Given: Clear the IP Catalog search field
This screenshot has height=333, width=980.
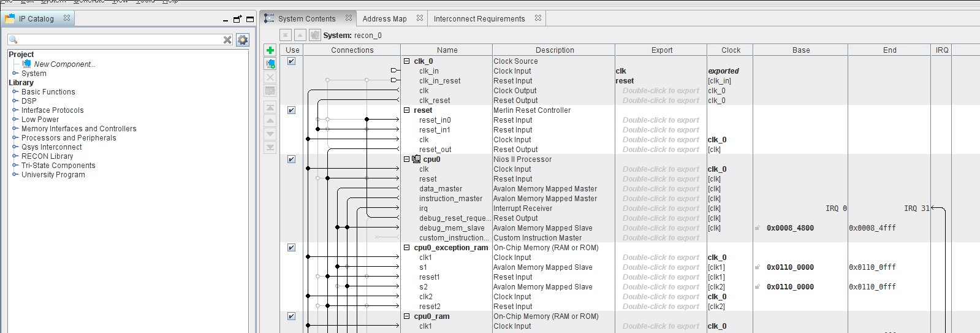Looking at the screenshot, I should [227, 40].
